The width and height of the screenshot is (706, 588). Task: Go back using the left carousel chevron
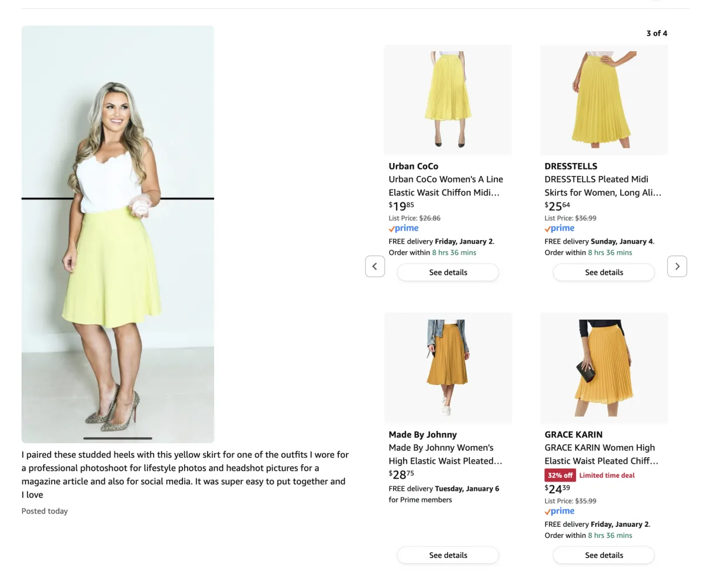click(x=375, y=266)
